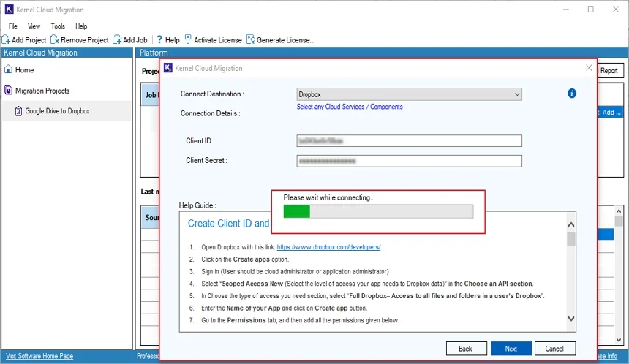The height and width of the screenshot is (364, 629).
Task: Click the Migration Projects icon in sidebar
Action: coord(8,90)
